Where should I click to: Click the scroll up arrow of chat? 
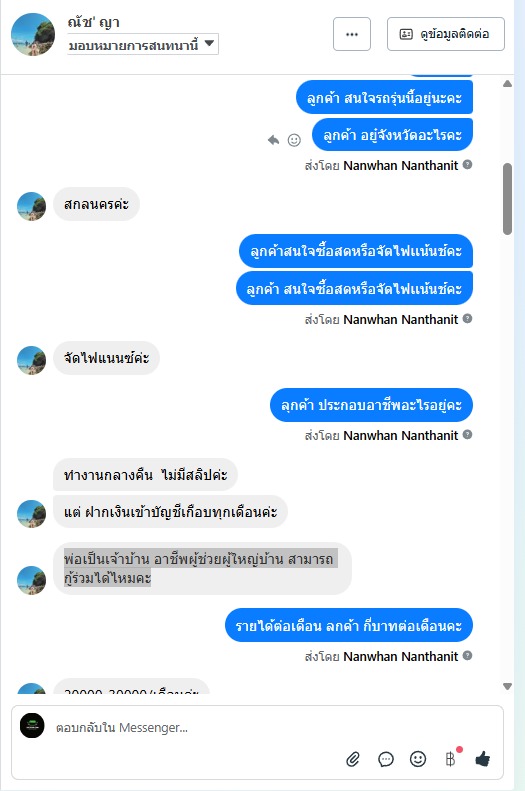click(x=507, y=84)
